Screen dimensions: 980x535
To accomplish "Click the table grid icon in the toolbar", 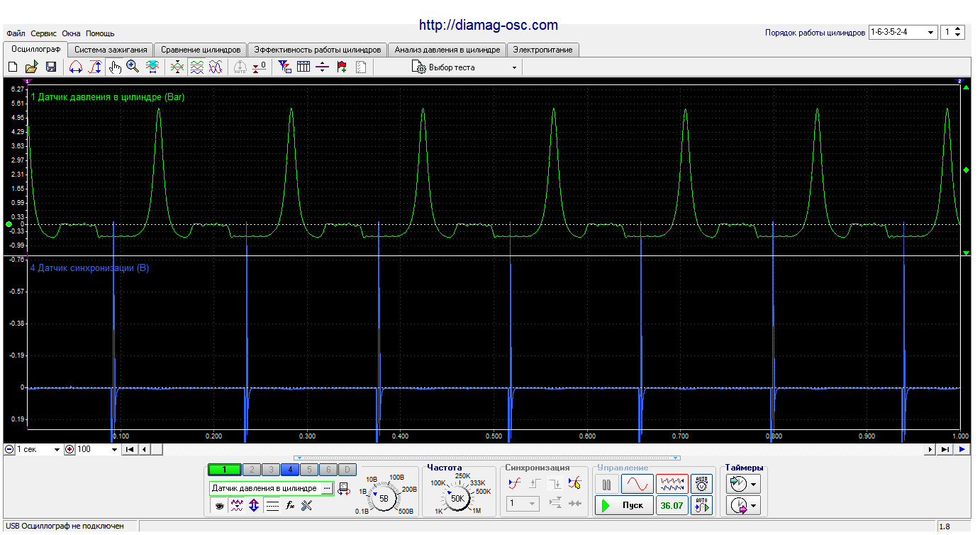I will tap(304, 67).
